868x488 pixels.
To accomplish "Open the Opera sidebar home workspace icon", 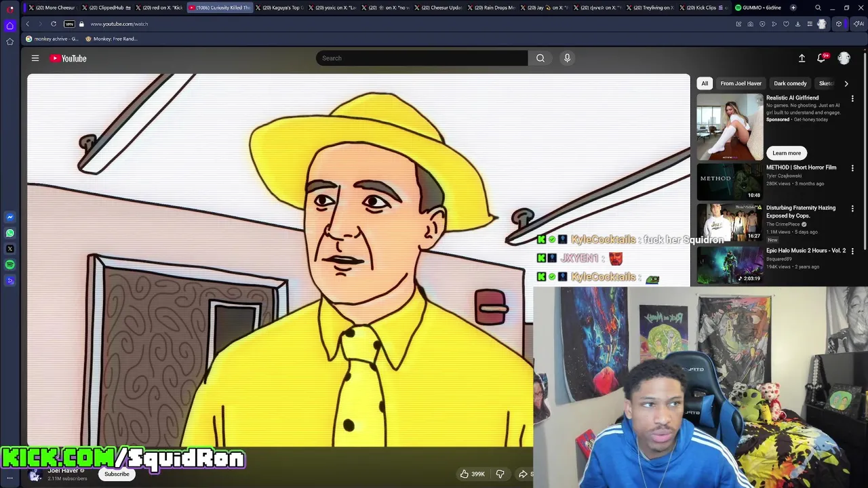I will pyautogui.click(x=10, y=26).
